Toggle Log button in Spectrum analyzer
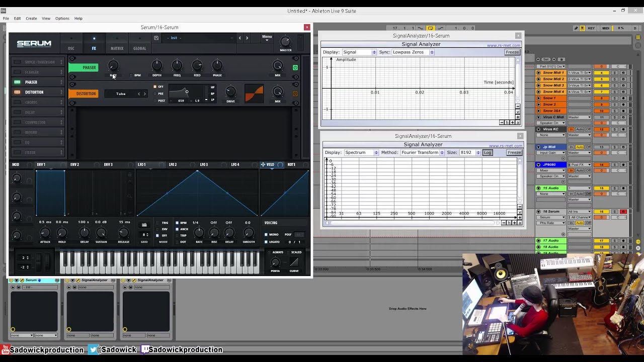Viewport: 644px width, 362px height. coord(488,152)
